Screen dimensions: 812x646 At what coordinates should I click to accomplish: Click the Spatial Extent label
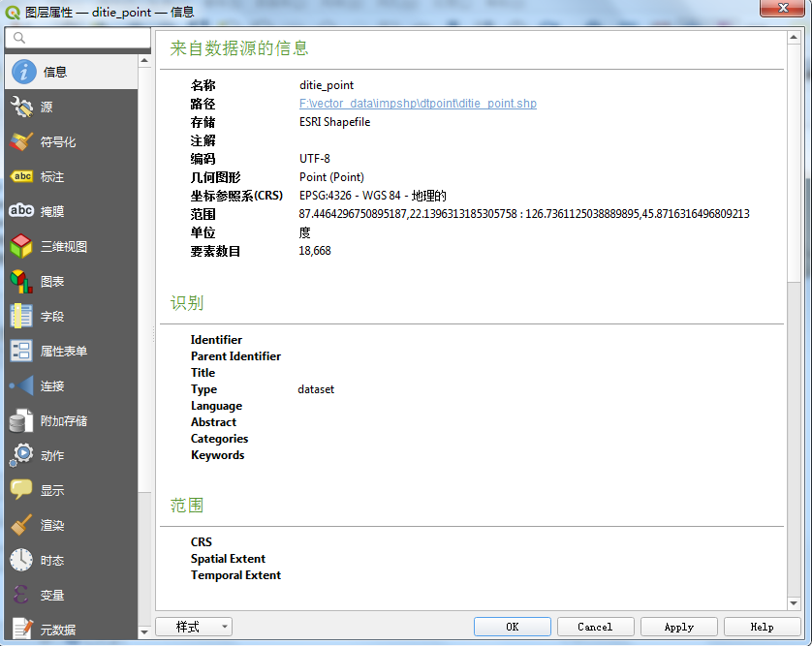[x=228, y=559]
